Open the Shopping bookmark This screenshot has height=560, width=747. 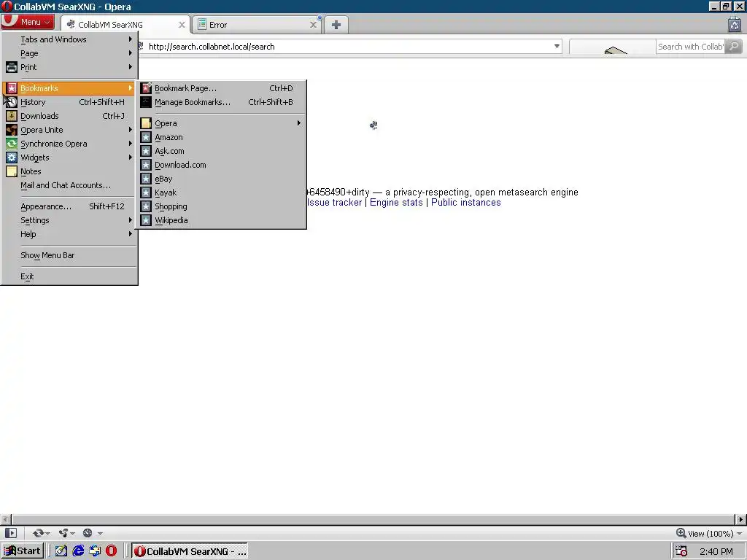click(x=221, y=206)
